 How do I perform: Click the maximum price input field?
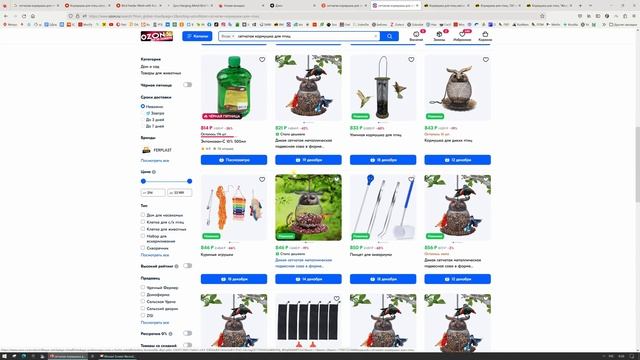[180, 193]
